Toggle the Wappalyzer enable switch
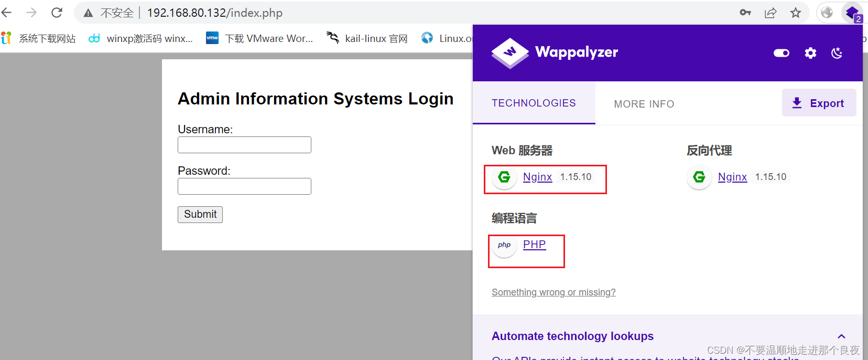 [x=782, y=52]
